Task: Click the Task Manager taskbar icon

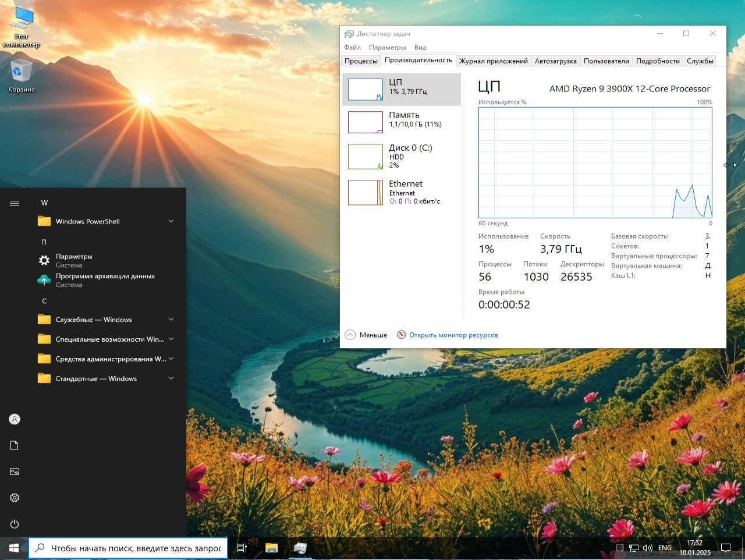Action: click(300, 548)
